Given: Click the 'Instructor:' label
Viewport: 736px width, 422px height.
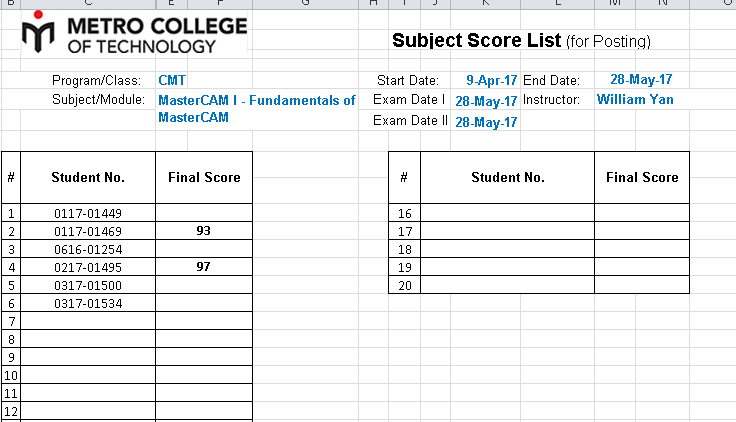Looking at the screenshot, I should tap(551, 100).
